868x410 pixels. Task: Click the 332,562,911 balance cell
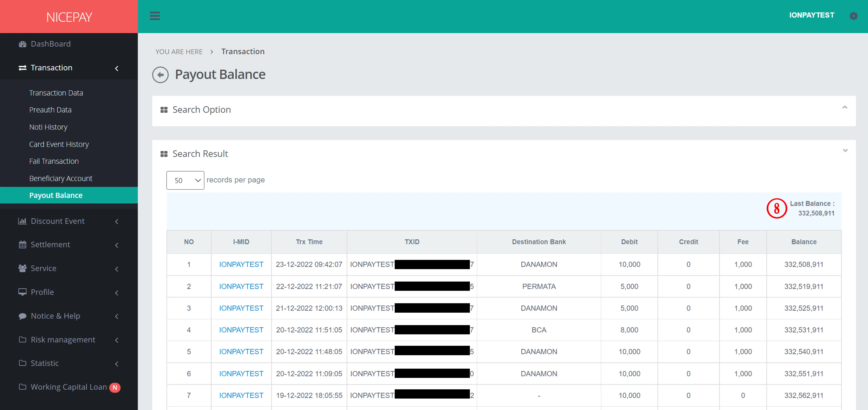[x=804, y=396]
